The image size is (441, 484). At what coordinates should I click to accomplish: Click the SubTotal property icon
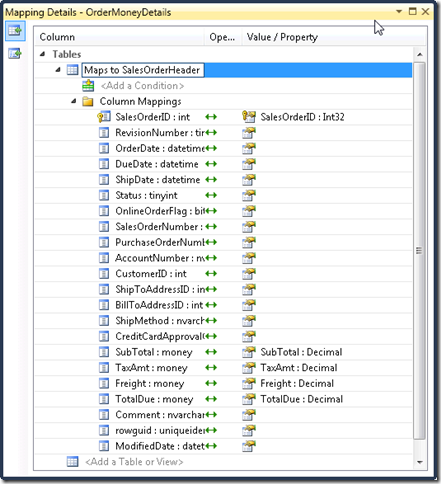(x=249, y=352)
